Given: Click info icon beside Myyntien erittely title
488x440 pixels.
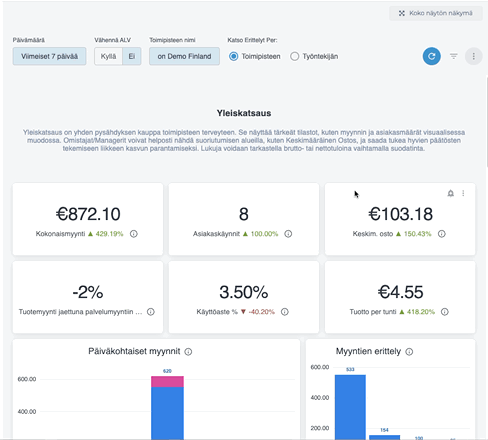Looking at the screenshot, I should [409, 352].
